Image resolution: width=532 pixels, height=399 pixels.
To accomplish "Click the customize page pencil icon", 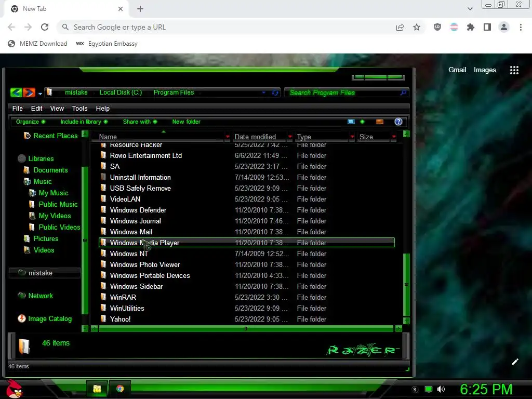I will point(515,362).
